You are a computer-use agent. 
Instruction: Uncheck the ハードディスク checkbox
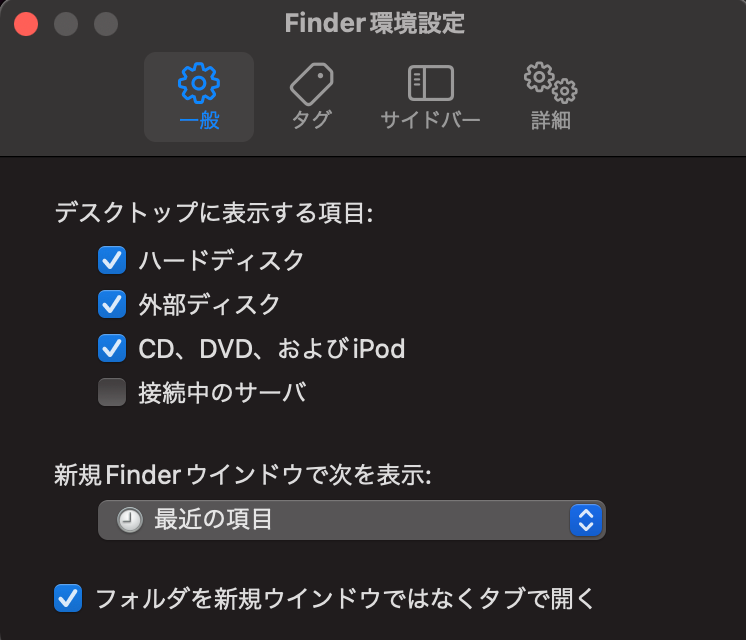click(112, 261)
